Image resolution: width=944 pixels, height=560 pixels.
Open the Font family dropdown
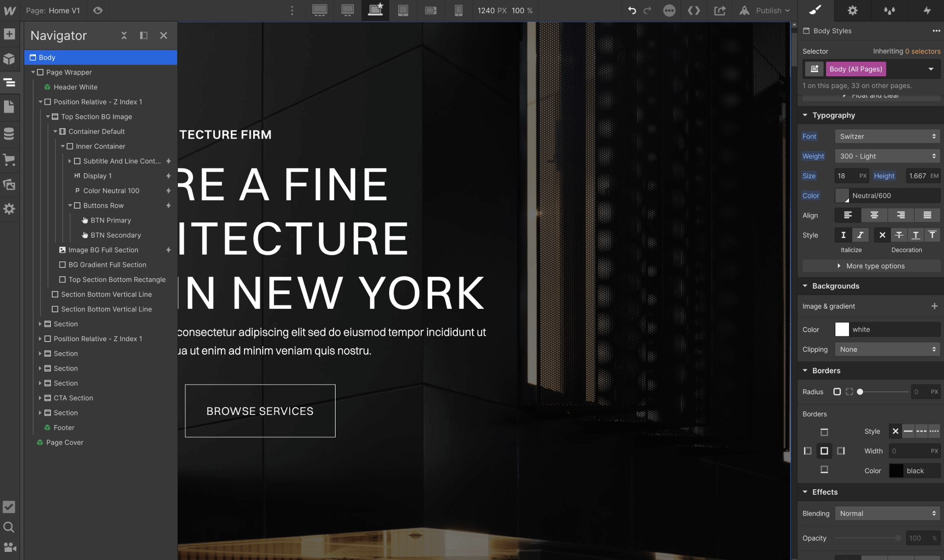point(887,136)
